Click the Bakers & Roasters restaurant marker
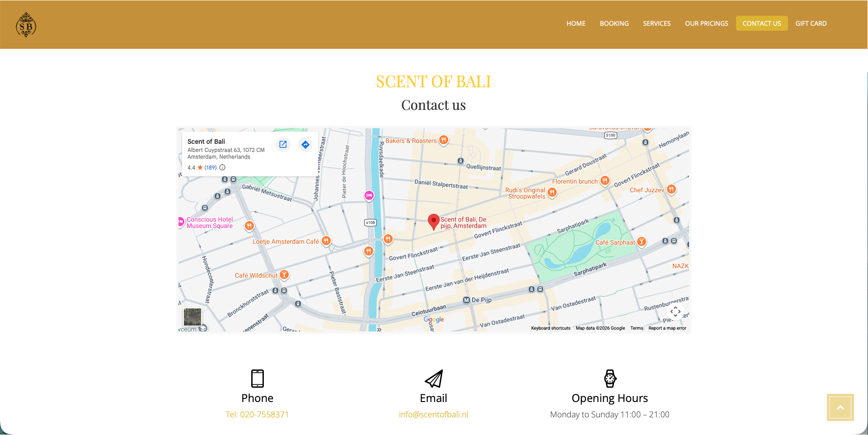868x435 pixels. (444, 140)
